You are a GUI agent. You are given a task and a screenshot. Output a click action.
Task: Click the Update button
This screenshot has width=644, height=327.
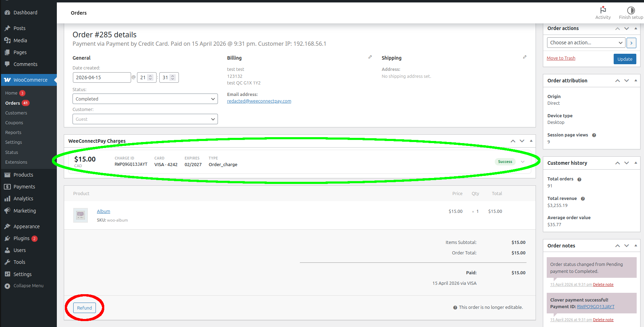click(625, 59)
